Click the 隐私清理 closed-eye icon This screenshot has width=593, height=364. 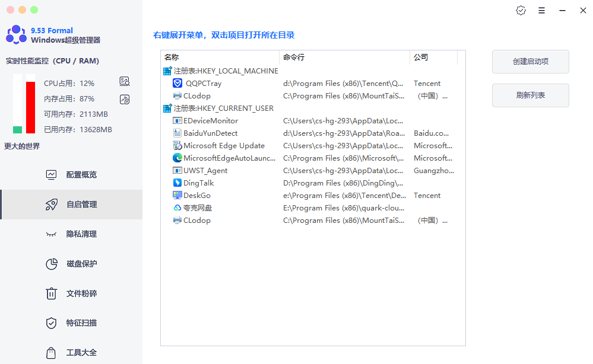(51, 234)
